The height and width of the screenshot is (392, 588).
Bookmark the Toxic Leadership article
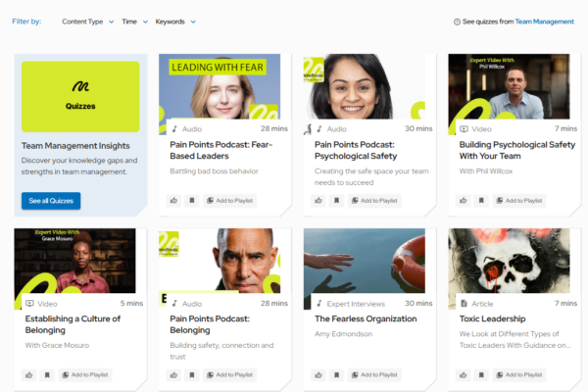tap(482, 374)
